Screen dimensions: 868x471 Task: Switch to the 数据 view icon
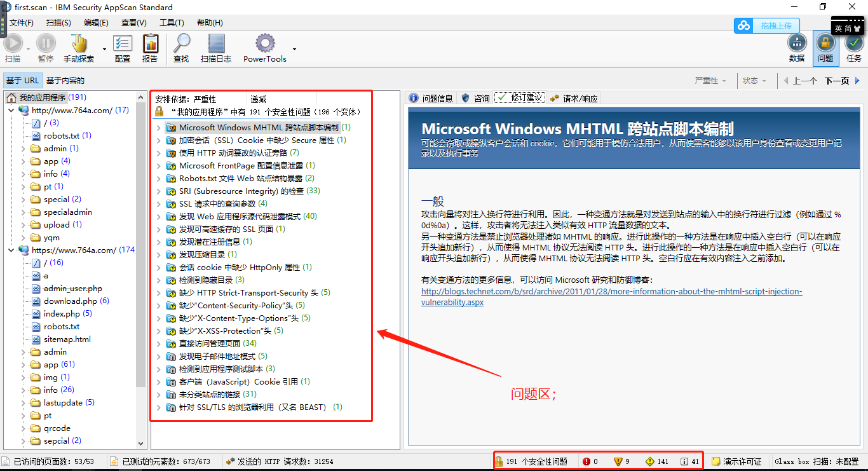click(797, 43)
